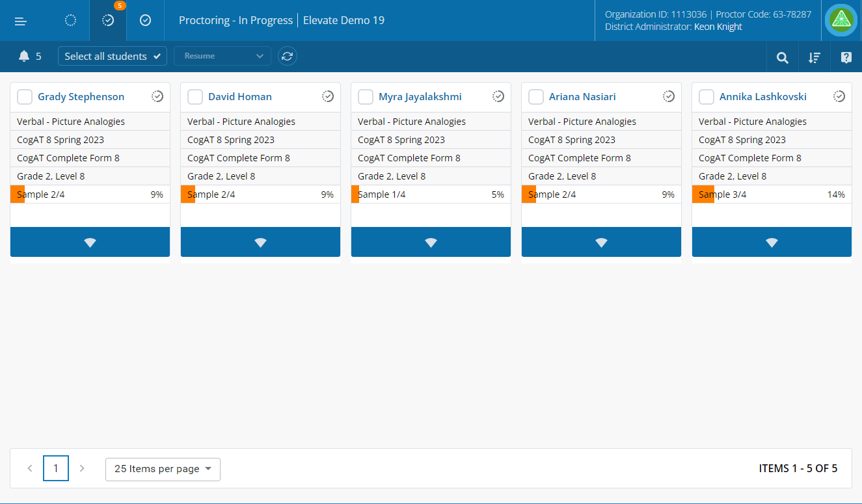862x504 pixels.
Task: Toggle Select all students
Action: (113, 56)
